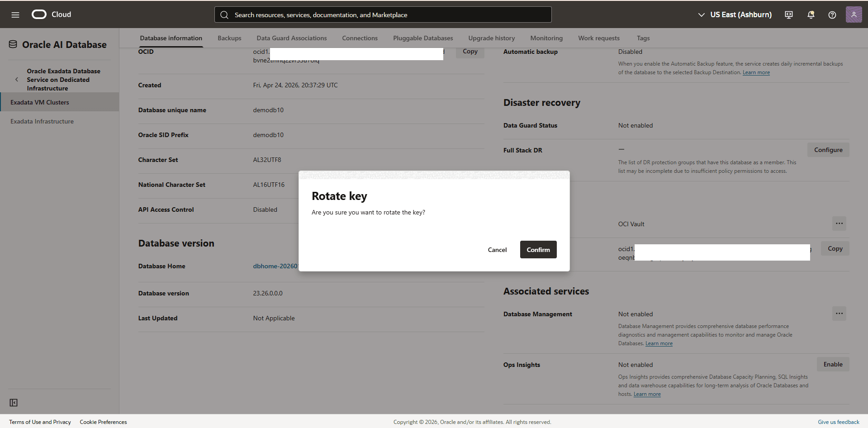Click the Rotate key dialog title

pyautogui.click(x=339, y=196)
